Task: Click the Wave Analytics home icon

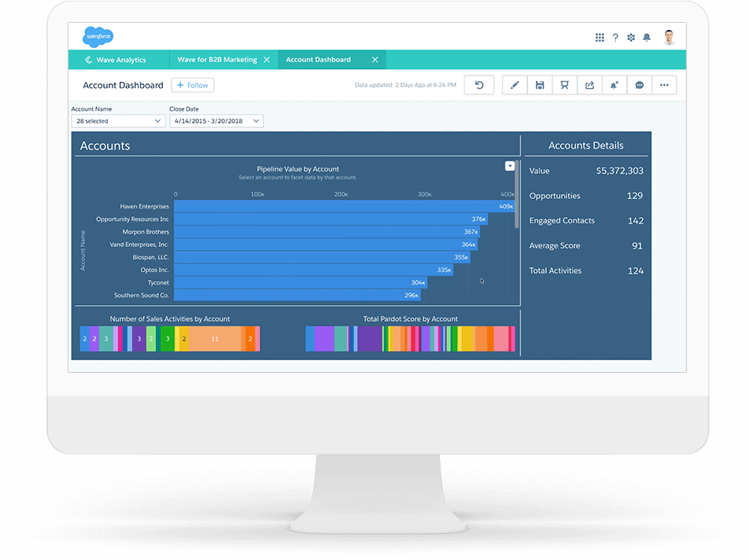Action: (88, 60)
